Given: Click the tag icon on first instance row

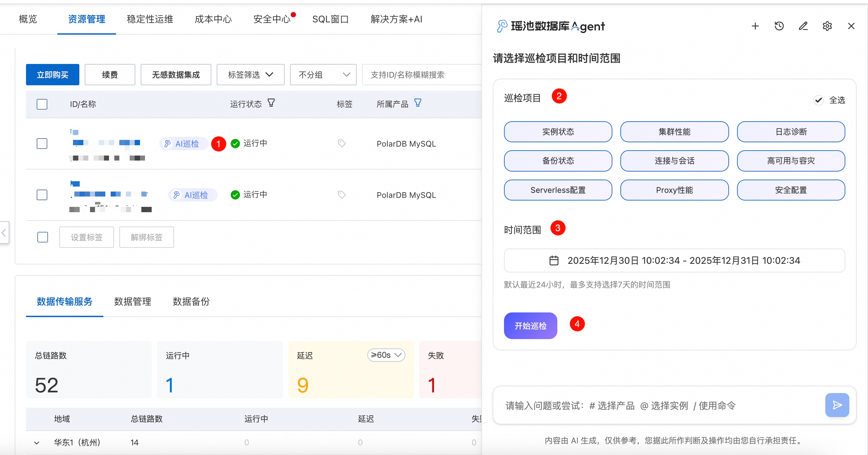Looking at the screenshot, I should pos(341,144).
